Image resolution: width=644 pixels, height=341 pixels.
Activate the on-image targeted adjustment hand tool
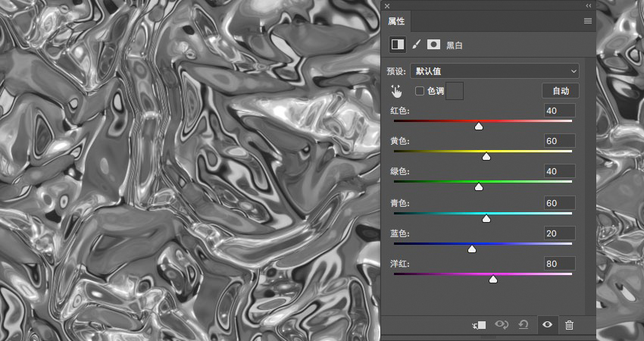[x=396, y=91]
